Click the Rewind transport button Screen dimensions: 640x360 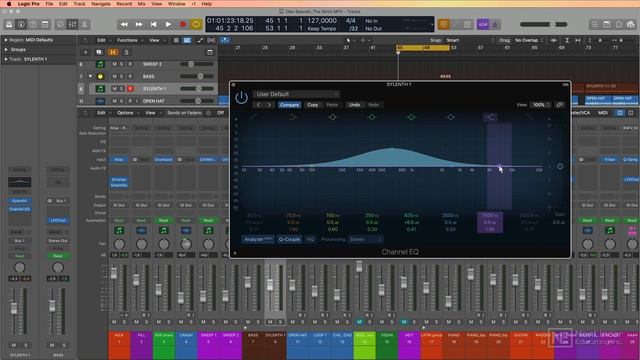[124, 24]
